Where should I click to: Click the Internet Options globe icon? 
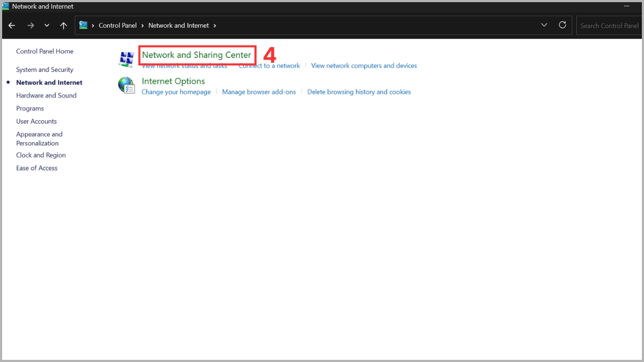126,85
